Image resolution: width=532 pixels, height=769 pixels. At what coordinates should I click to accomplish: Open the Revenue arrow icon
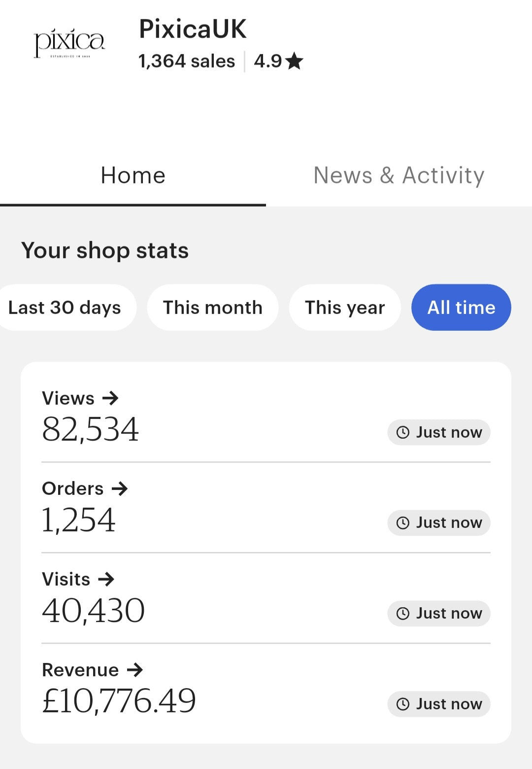tap(134, 670)
